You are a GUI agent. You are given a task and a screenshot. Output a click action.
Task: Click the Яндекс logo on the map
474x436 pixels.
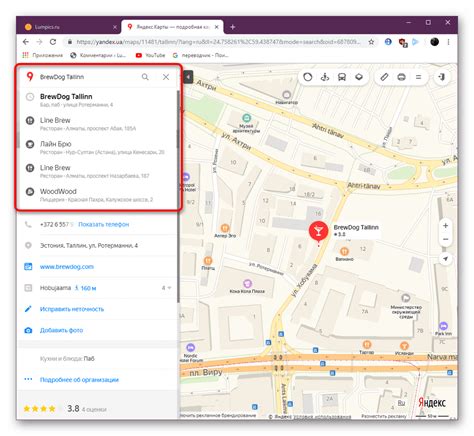pos(432,403)
